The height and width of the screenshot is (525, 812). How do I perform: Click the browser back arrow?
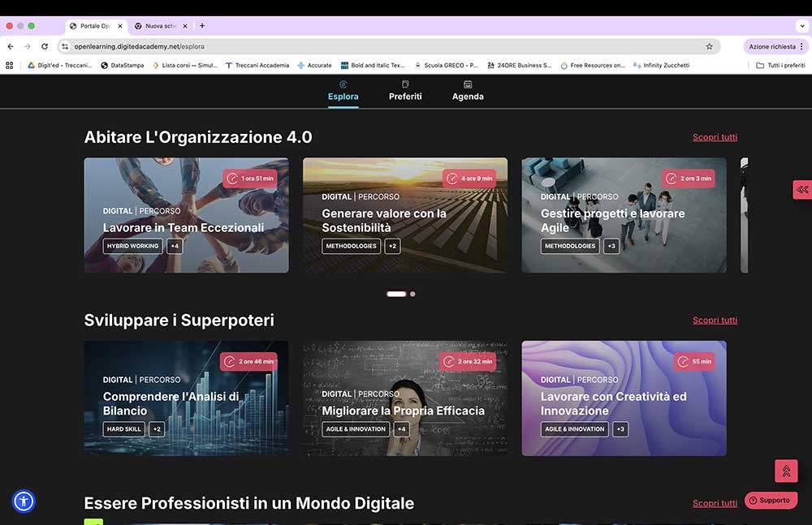click(11, 46)
